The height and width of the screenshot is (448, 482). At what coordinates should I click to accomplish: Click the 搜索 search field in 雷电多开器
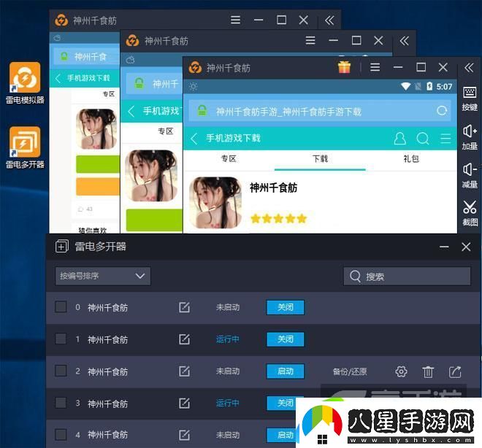(407, 276)
